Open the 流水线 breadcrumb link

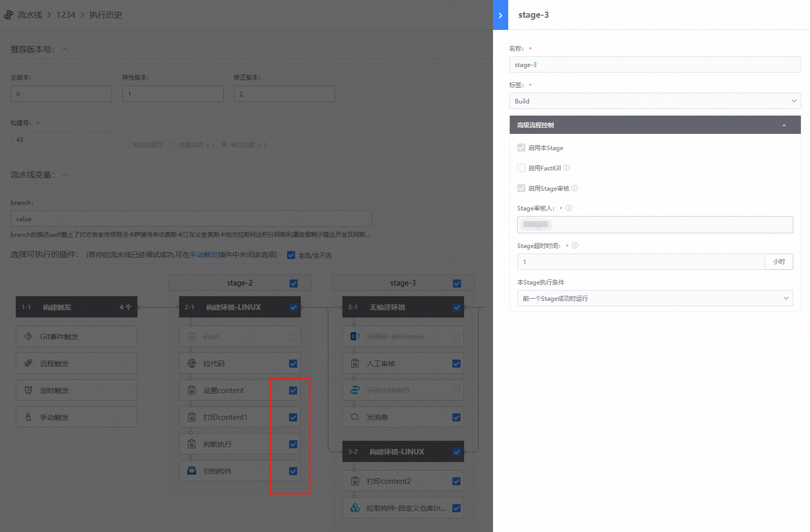pyautogui.click(x=30, y=15)
